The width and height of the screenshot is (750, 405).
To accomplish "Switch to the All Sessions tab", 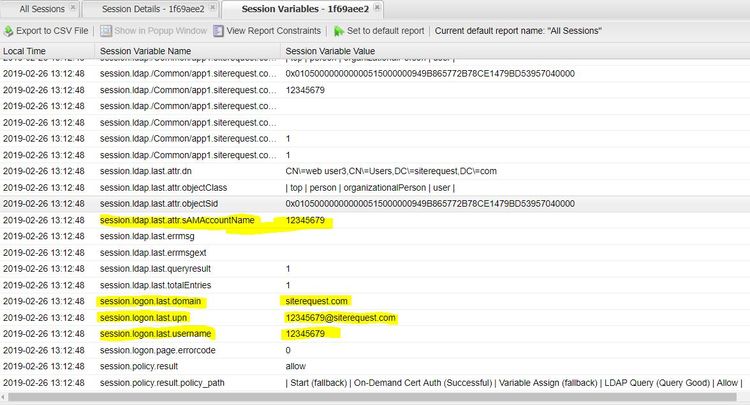I will (42, 9).
